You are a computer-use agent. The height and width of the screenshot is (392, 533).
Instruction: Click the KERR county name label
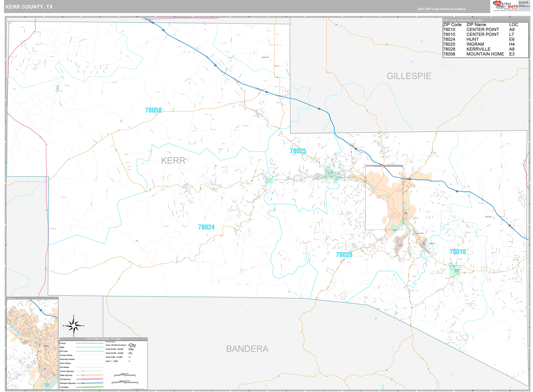point(173,161)
